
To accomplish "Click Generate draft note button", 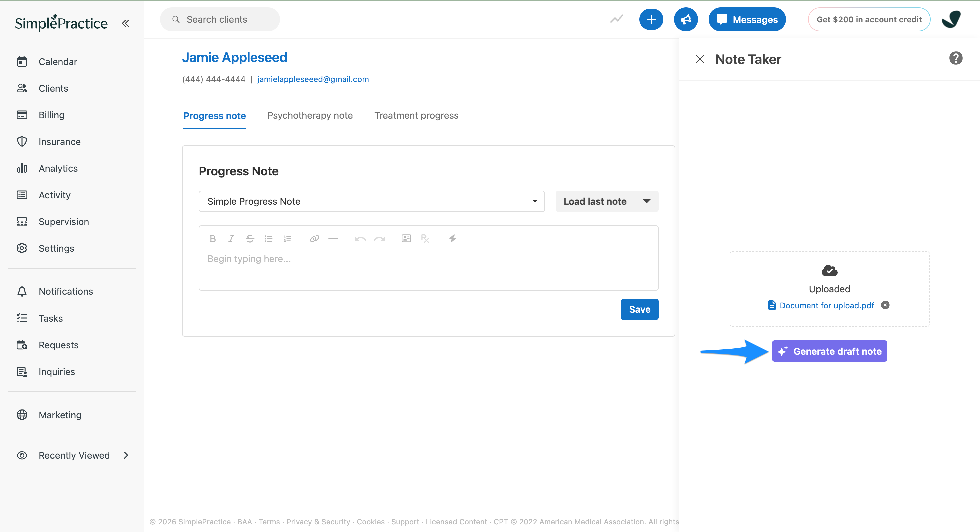I will pos(829,351).
